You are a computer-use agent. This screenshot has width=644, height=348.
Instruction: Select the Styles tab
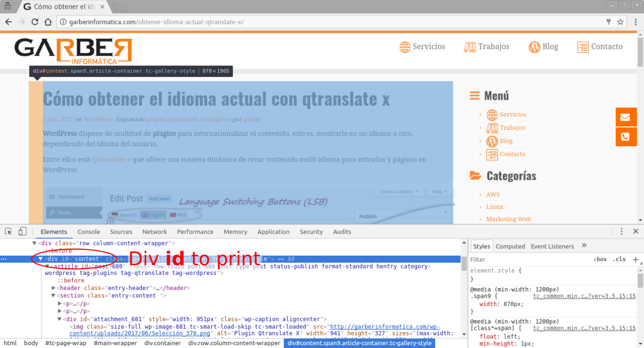coord(481,246)
